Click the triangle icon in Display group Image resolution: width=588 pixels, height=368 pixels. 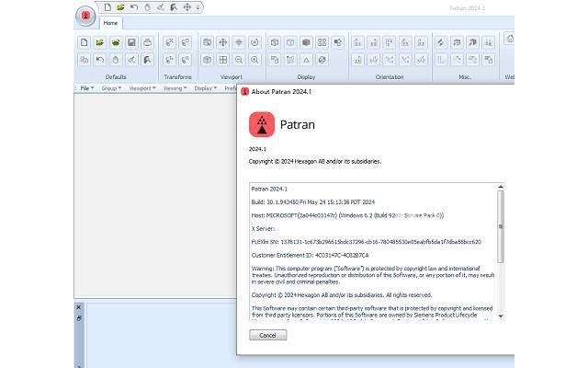pyautogui.click(x=306, y=60)
